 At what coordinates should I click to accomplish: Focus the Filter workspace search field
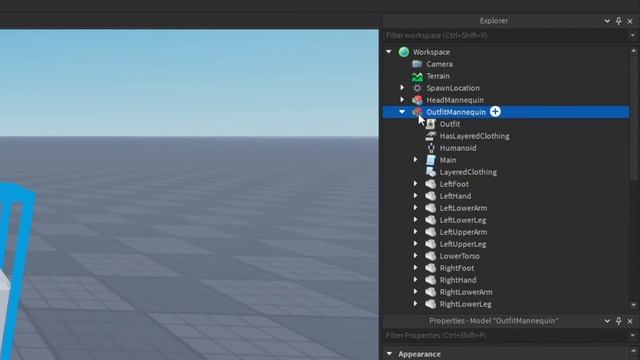(x=506, y=36)
